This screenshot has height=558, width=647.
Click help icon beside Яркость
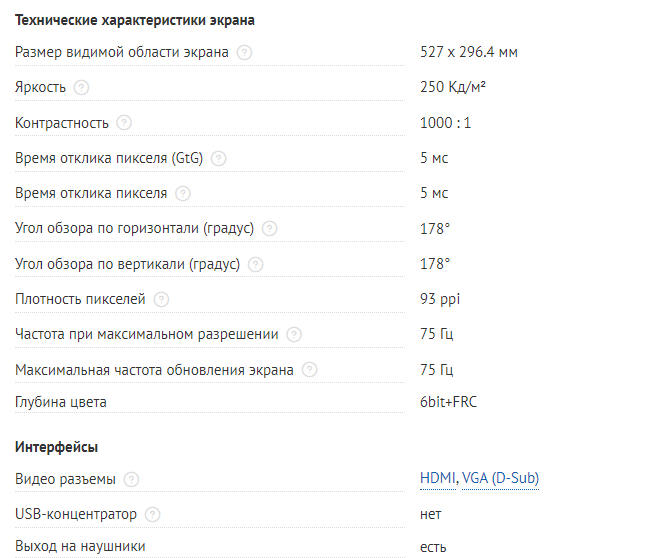82,88
